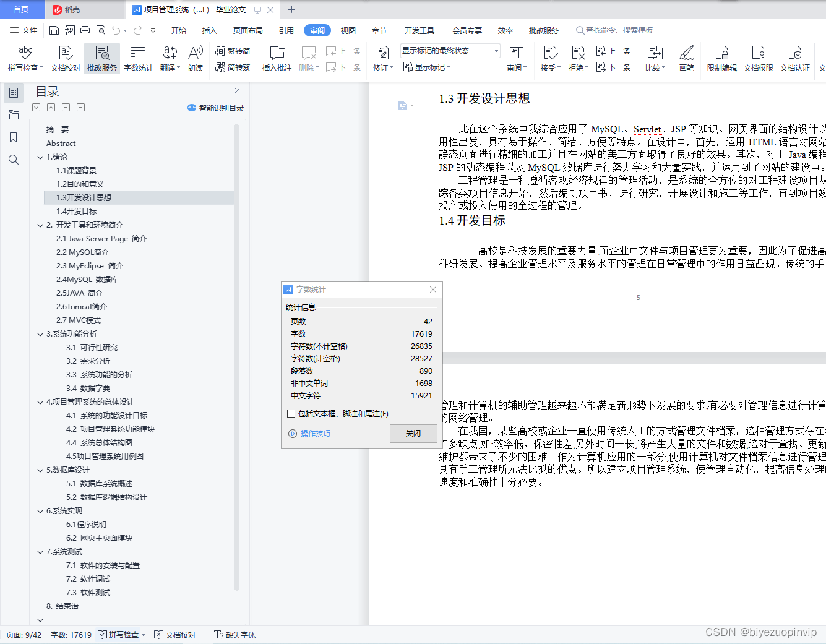The height and width of the screenshot is (644, 826).
Task: Switch to the 页面布局 ribbon tab
Action: coord(247,30)
